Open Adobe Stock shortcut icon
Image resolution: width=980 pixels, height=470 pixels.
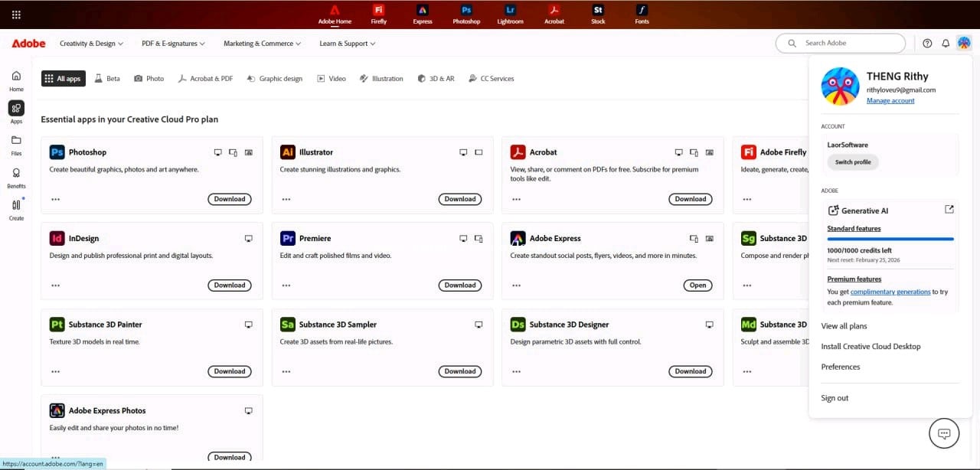pyautogui.click(x=598, y=14)
